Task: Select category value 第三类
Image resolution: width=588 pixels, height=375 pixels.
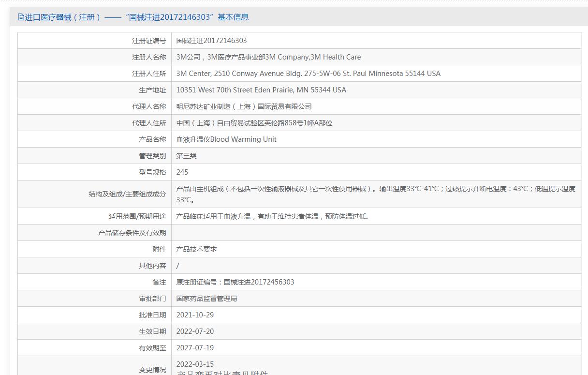Action: click(186, 156)
